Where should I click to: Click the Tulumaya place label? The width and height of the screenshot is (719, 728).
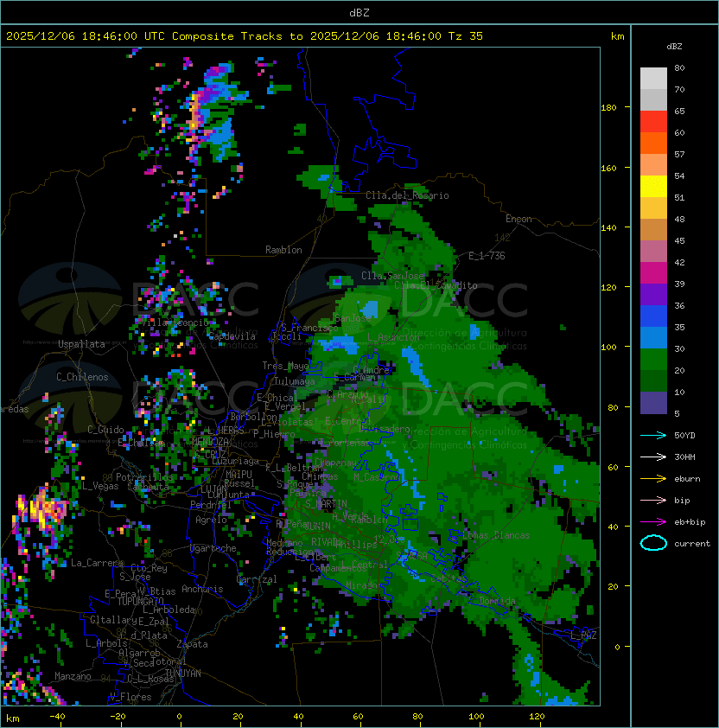pos(295,381)
